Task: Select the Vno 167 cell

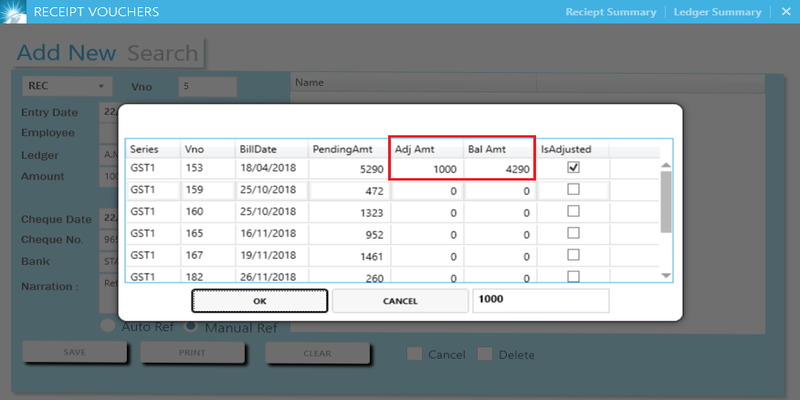Action: (x=208, y=256)
